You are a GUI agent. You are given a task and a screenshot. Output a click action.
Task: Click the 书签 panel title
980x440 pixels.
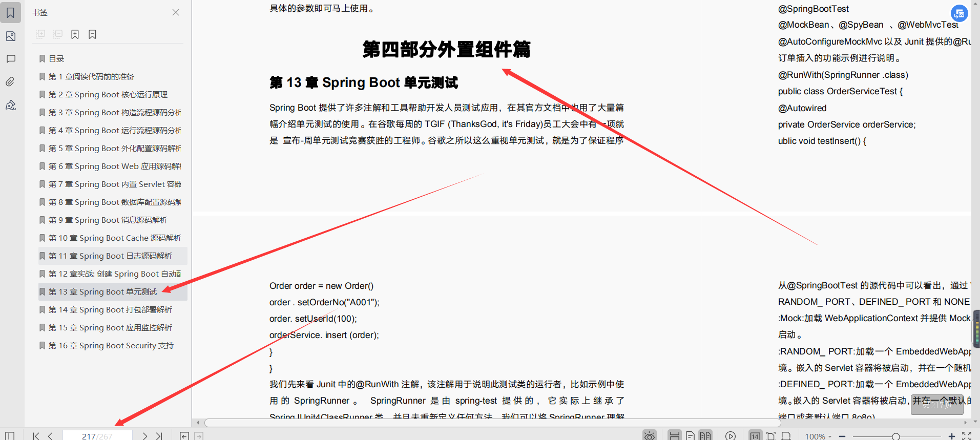pyautogui.click(x=40, y=12)
